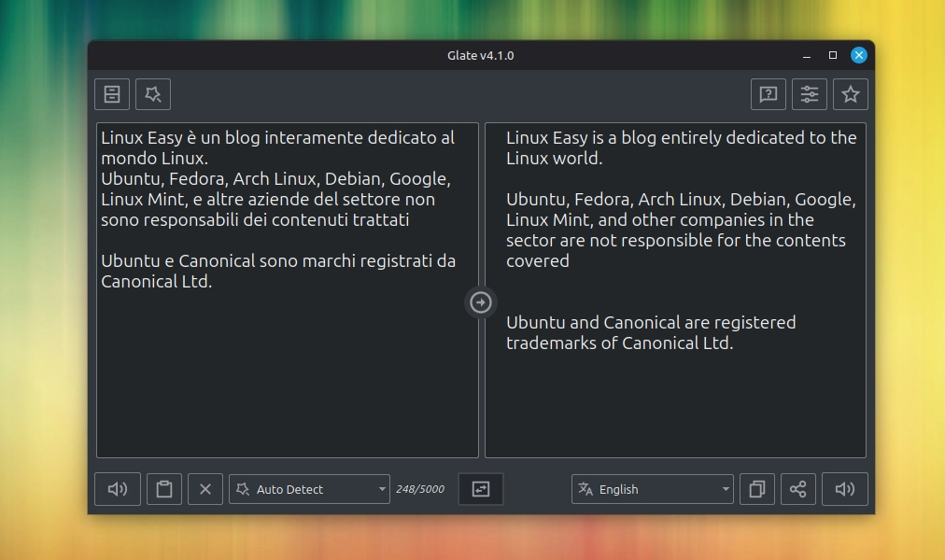Open the English target language dropdown
The width and height of the screenshot is (945, 560).
coord(652,489)
